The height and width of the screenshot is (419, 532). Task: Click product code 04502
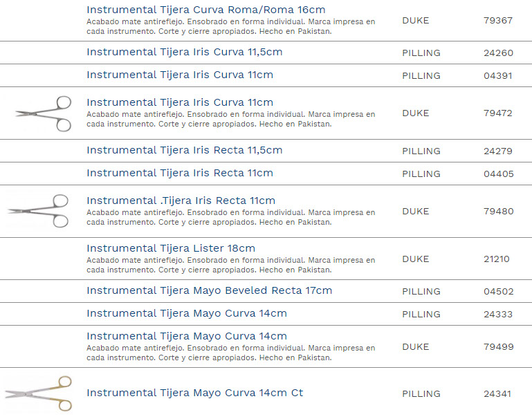[497, 292]
